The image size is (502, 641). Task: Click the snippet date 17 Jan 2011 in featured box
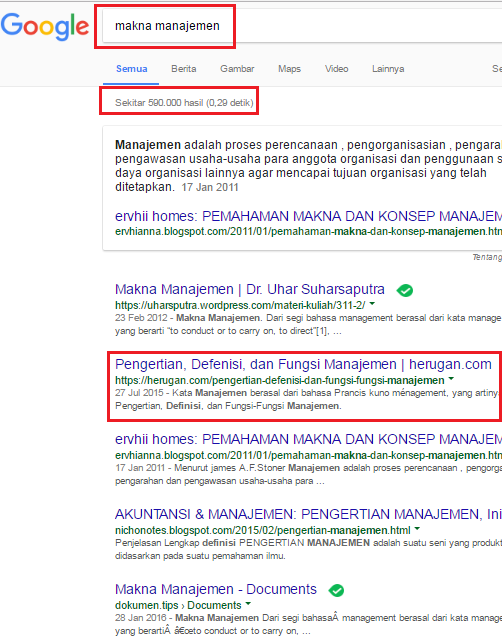(x=210, y=187)
